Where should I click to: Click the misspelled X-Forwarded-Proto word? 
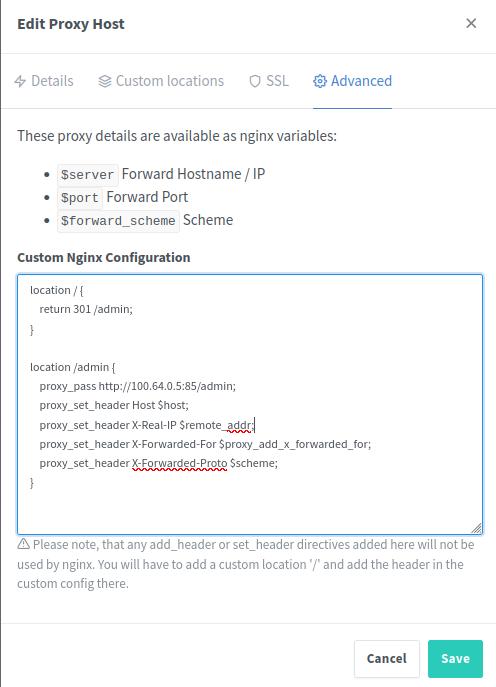180,463
